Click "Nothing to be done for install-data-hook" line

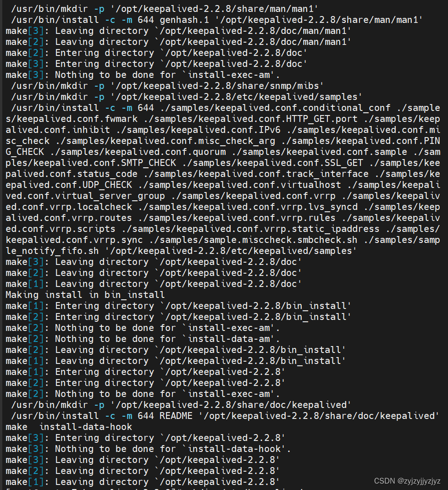tap(148, 449)
